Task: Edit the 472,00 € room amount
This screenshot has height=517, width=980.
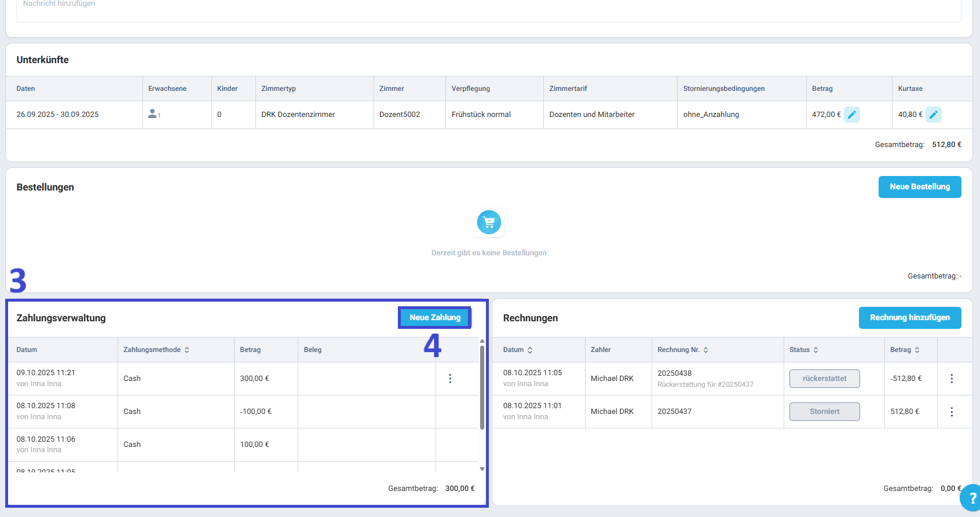Action: pyautogui.click(x=851, y=115)
